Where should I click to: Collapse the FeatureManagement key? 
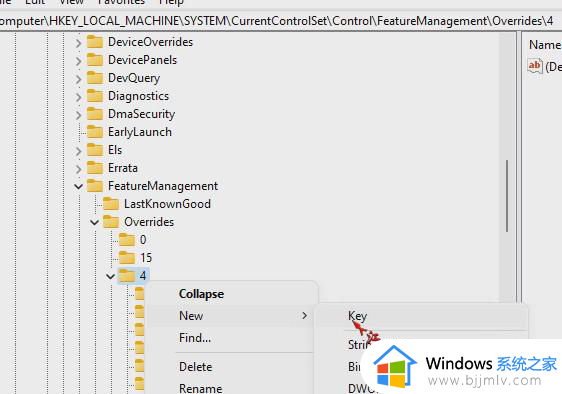tap(78, 186)
